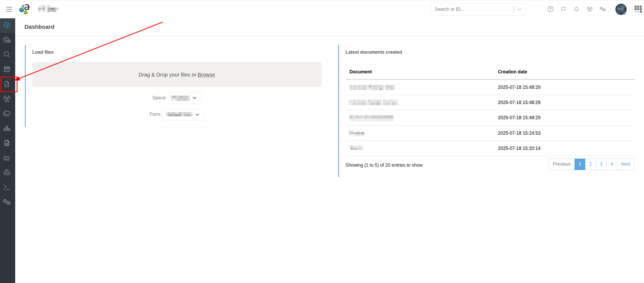This screenshot has height=283, width=644.
Task: Click the Next pagination button
Action: click(x=625, y=164)
